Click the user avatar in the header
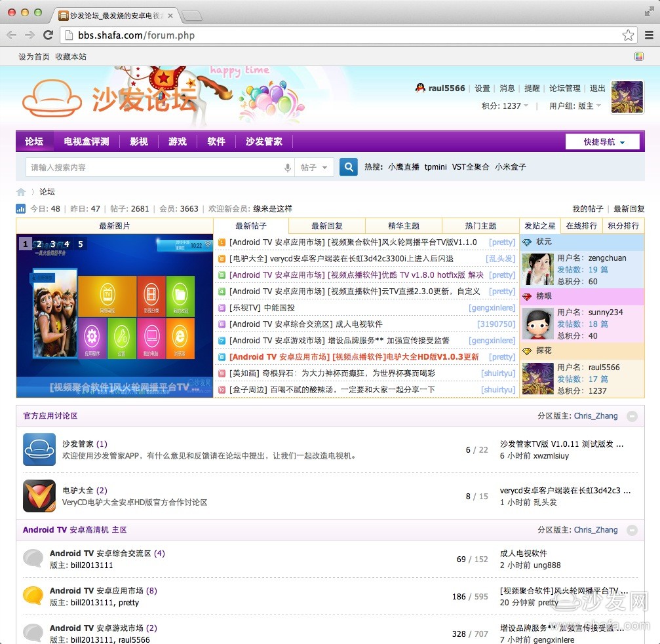 click(627, 97)
